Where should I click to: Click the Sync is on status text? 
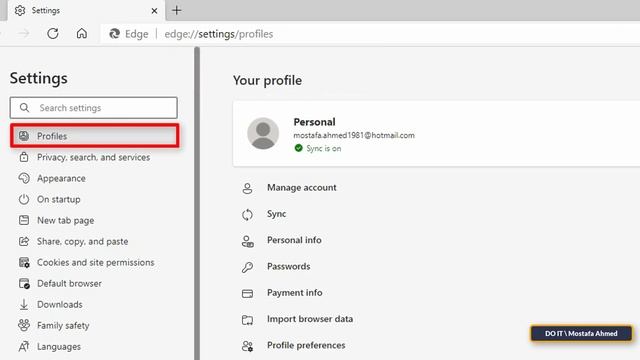pos(324,148)
